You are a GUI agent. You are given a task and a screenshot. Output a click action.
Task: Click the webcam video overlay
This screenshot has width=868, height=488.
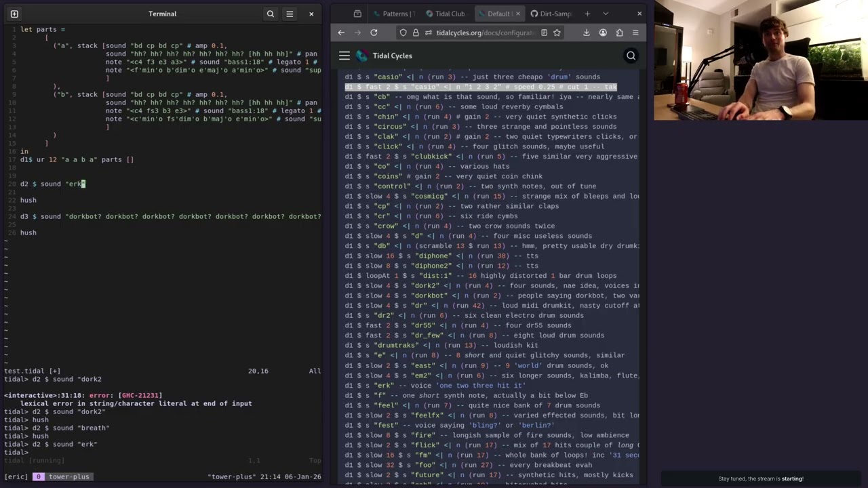click(761, 60)
